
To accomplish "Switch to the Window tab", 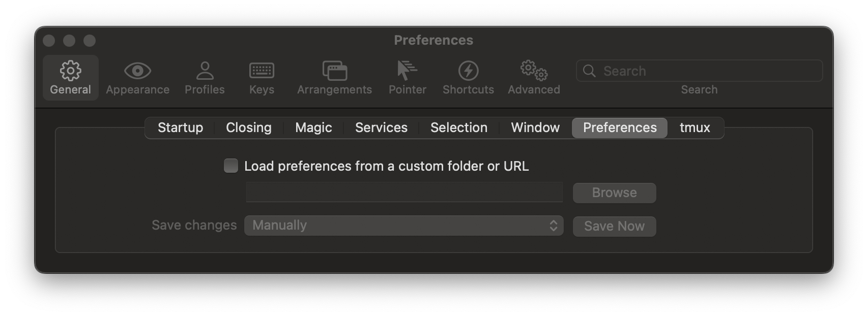I will (535, 128).
